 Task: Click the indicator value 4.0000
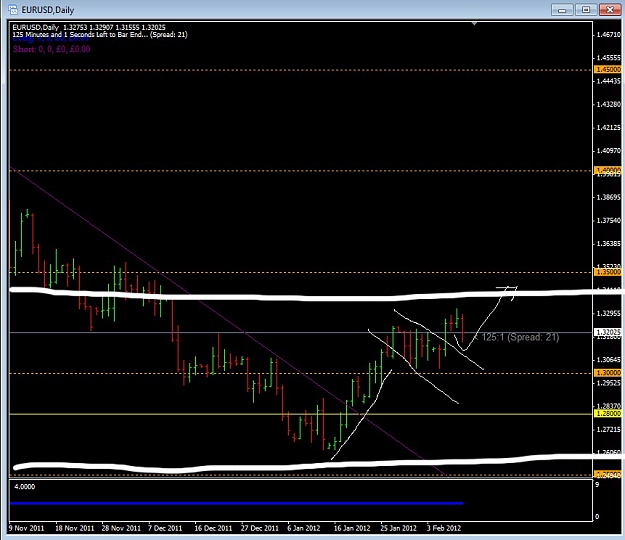(x=25, y=487)
